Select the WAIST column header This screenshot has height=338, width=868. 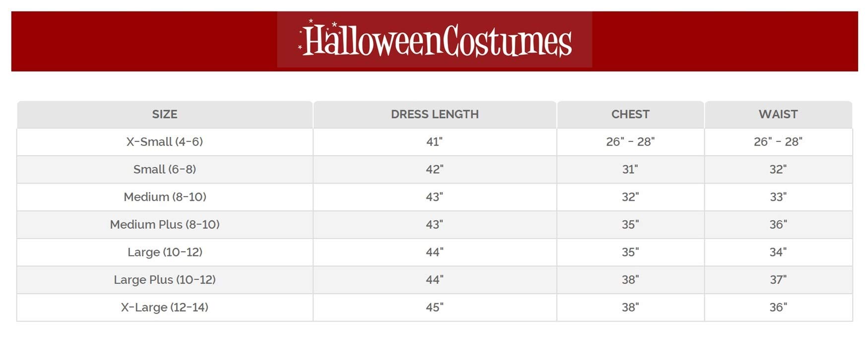(x=778, y=115)
